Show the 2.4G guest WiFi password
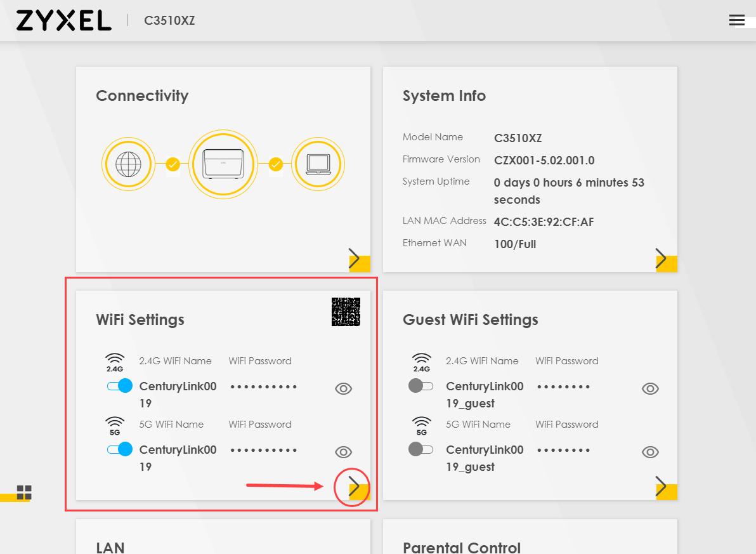Screen dimensions: 756x554 click(650, 389)
